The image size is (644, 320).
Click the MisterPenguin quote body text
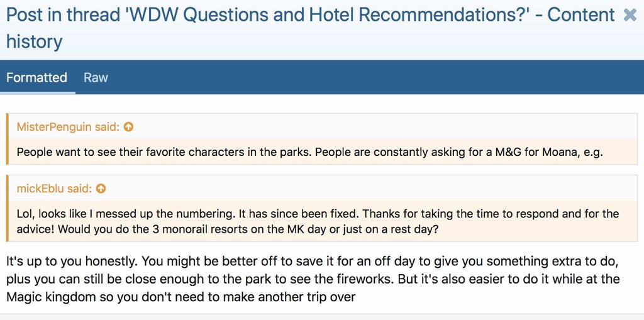click(x=309, y=152)
